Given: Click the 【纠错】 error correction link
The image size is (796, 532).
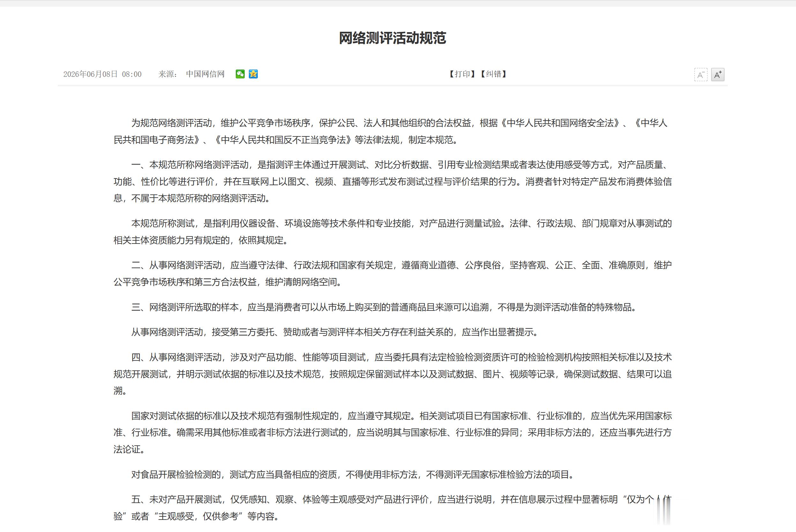Looking at the screenshot, I should [493, 74].
